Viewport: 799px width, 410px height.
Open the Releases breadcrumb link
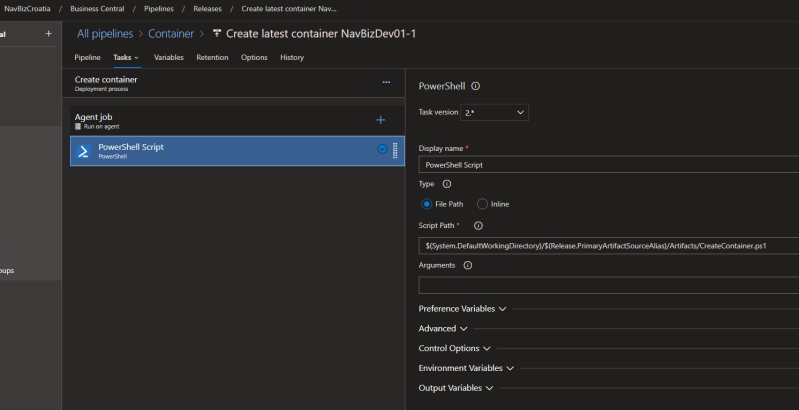(x=207, y=8)
